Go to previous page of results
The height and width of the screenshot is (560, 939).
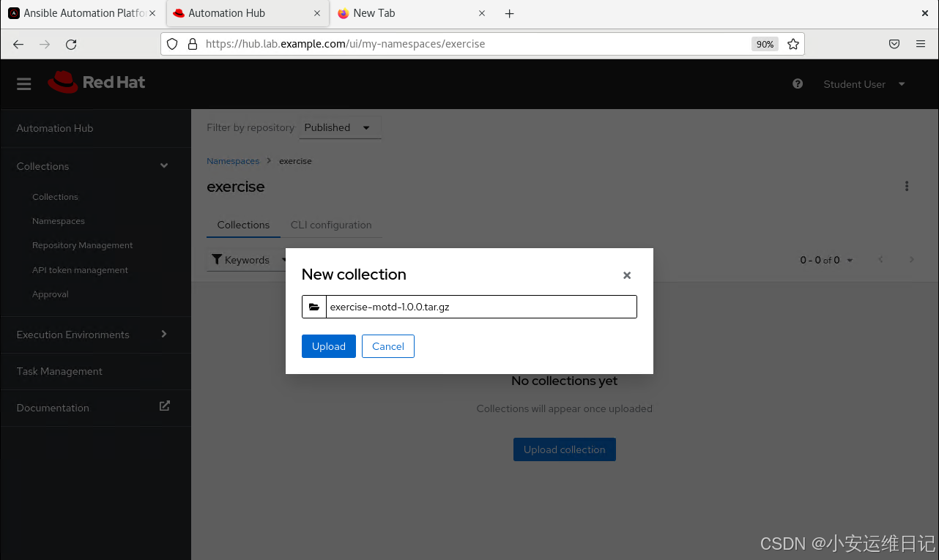coord(881,260)
